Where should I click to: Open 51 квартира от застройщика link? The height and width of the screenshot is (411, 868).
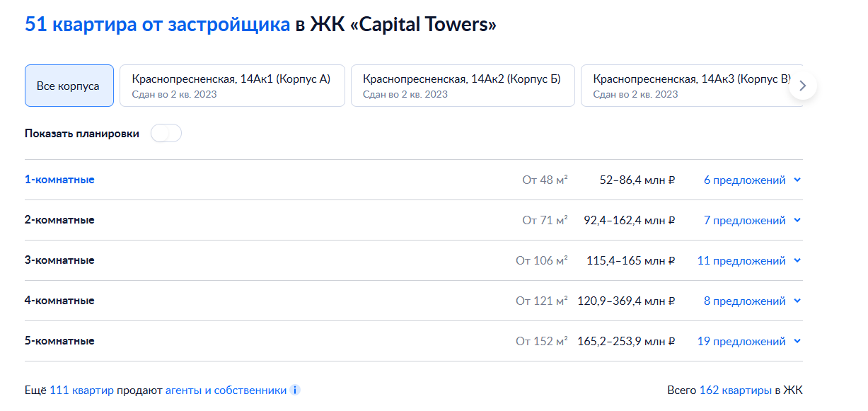pos(157,24)
